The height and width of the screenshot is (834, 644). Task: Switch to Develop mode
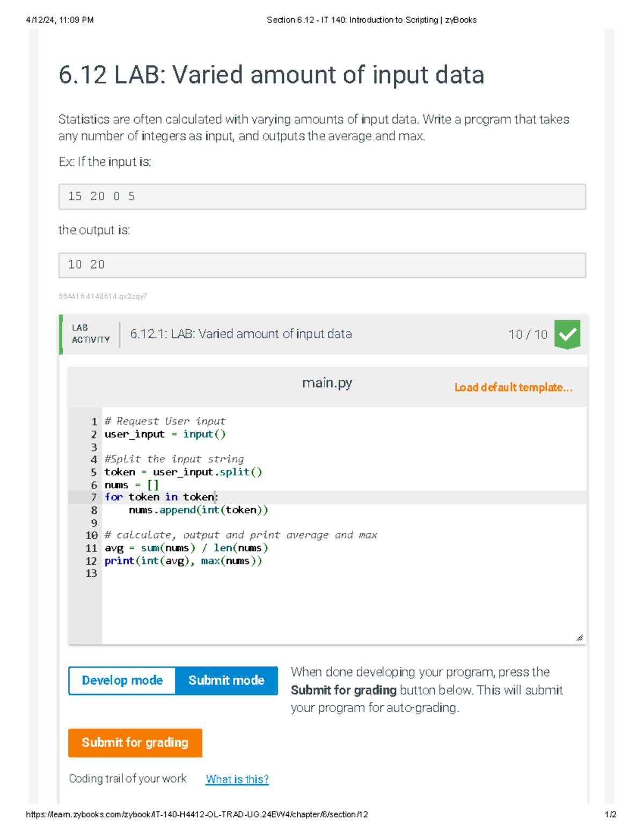[122, 680]
